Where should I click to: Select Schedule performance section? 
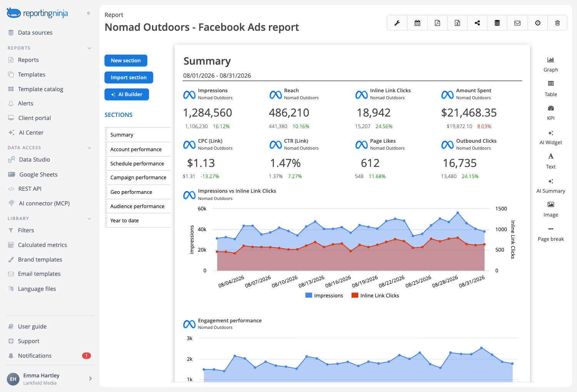pos(138,163)
